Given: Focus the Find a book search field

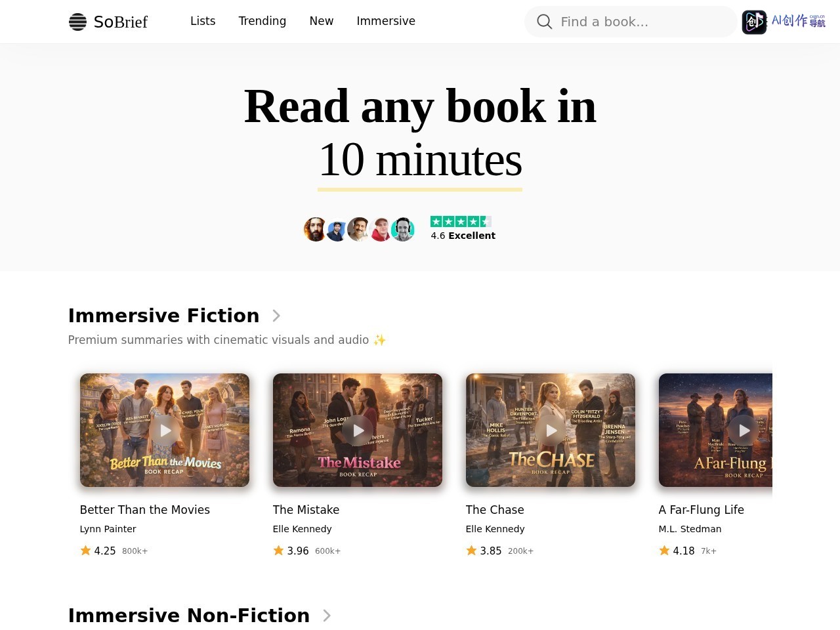Looking at the screenshot, I should click(x=631, y=22).
